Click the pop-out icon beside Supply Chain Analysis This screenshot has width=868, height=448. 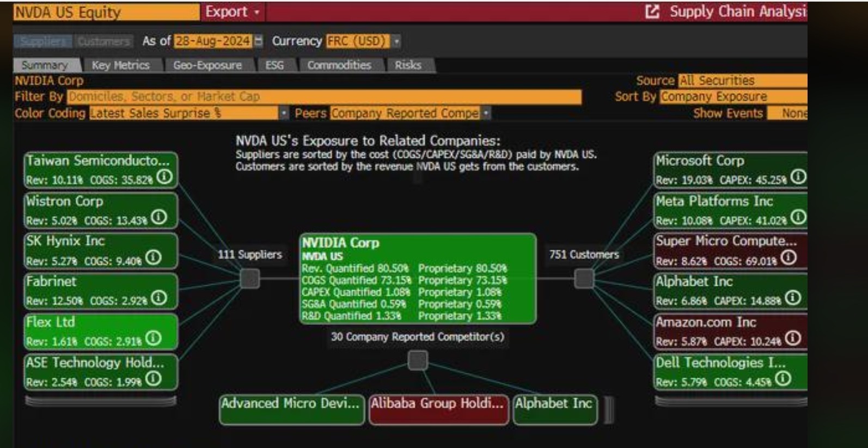coord(652,12)
